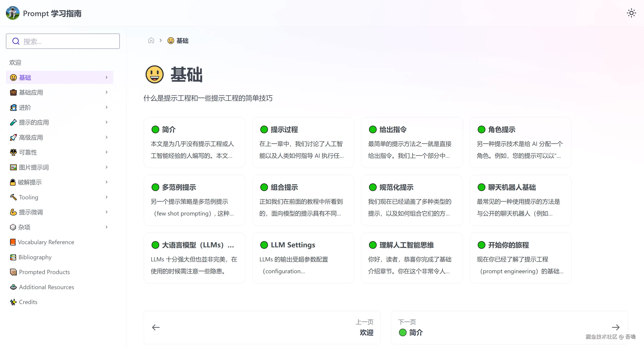
Task: Click the lock icon for 破解提示
Action: (13, 182)
